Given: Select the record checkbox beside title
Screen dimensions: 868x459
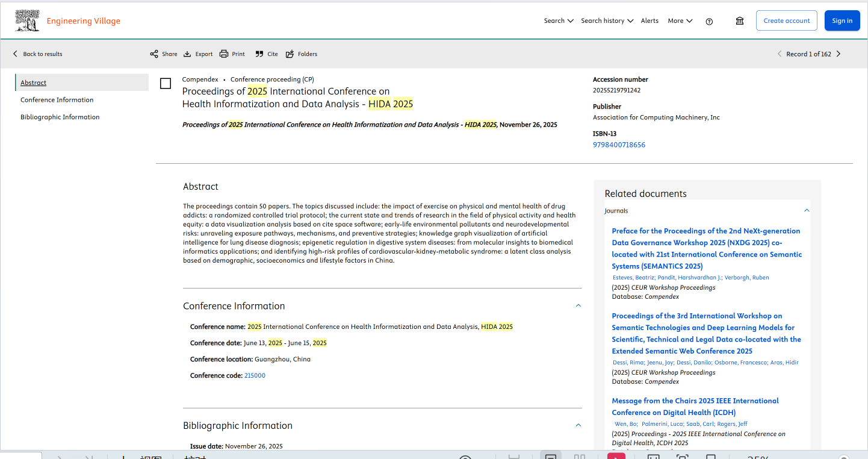Looking at the screenshot, I should pos(166,84).
